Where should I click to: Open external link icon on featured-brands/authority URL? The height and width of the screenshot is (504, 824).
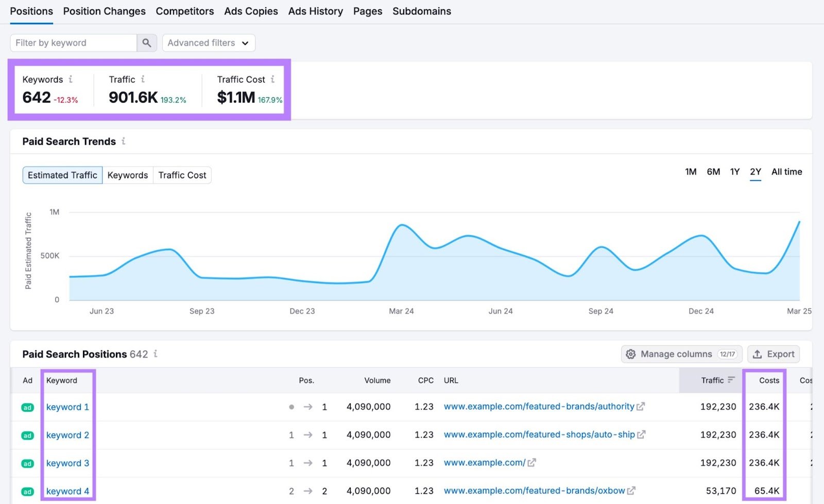click(x=641, y=406)
